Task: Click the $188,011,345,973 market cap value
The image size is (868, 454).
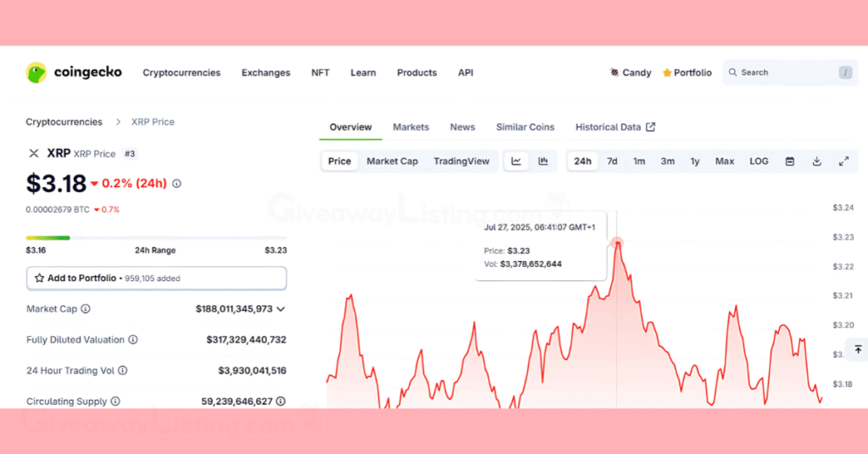Action: pos(234,308)
